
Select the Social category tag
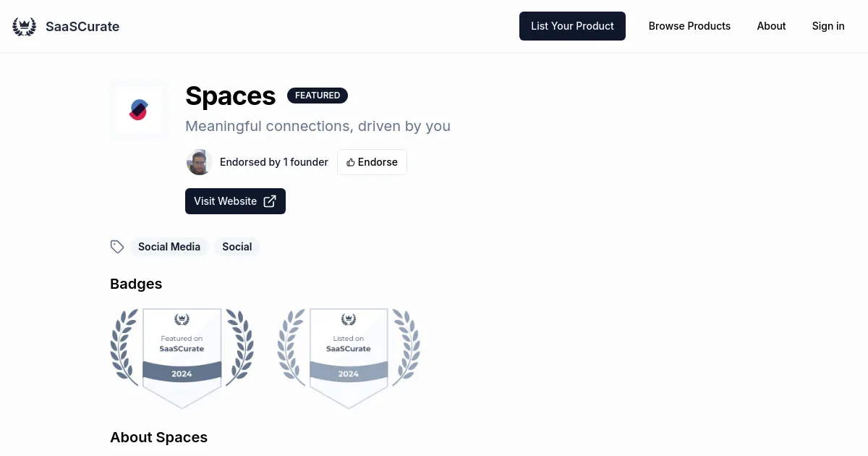(x=237, y=247)
